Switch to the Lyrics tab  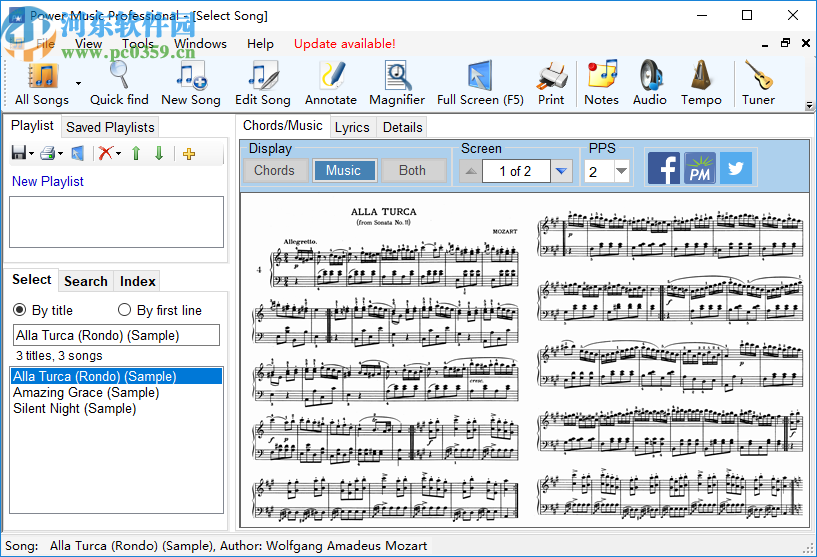[352, 127]
